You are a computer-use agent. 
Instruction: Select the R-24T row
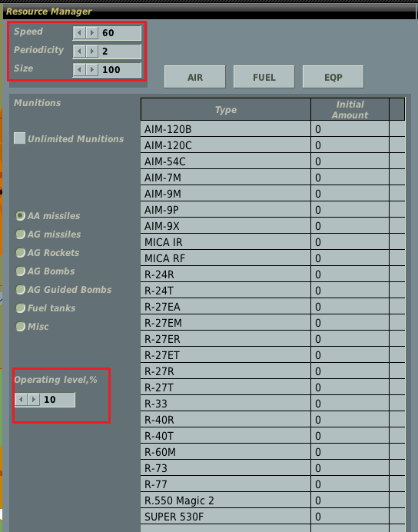pyautogui.click(x=273, y=291)
